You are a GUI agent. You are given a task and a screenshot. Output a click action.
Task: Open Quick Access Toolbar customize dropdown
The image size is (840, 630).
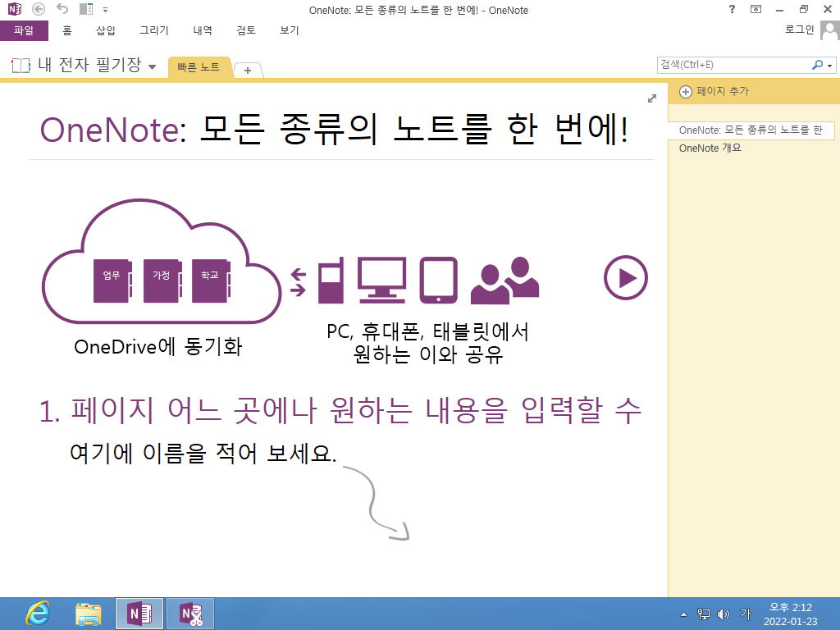106,10
